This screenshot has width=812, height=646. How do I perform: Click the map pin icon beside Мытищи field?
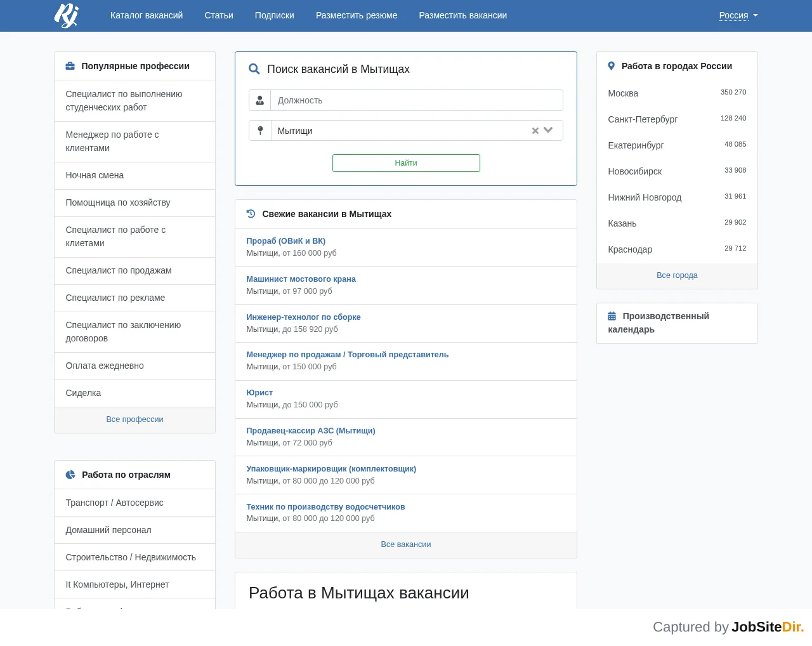260,131
